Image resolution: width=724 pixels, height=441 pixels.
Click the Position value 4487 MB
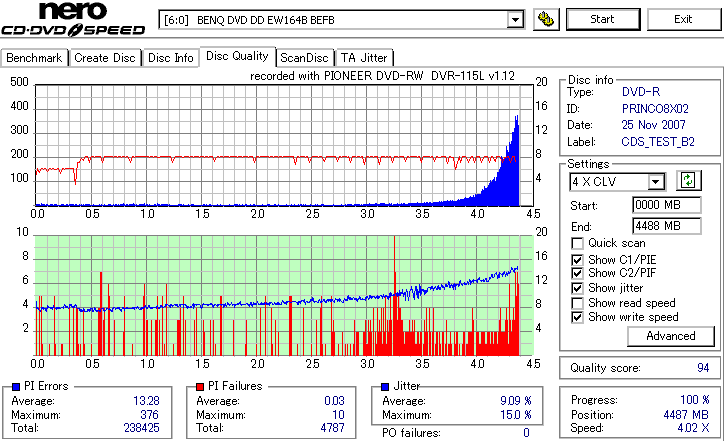coord(686,415)
